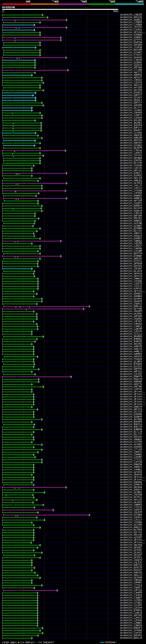Select hit UniRef100_C3AR11
Screen dimensions: 146x644
[x=131, y=326]
